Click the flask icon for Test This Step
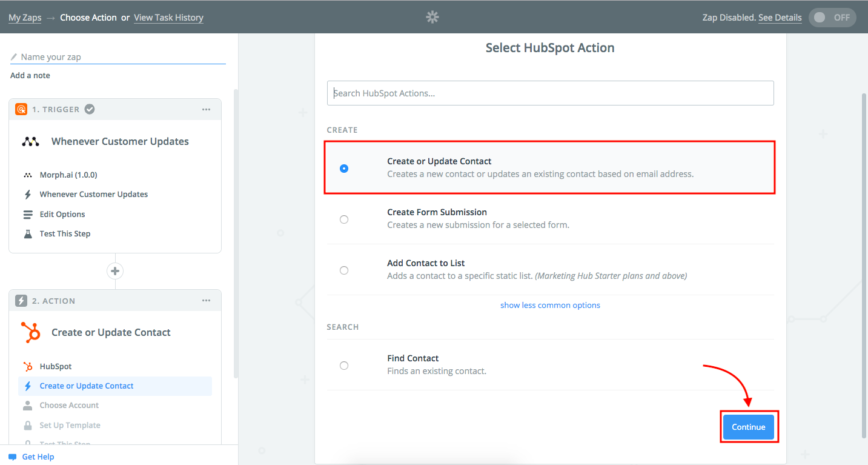This screenshot has width=868, height=465. point(28,233)
